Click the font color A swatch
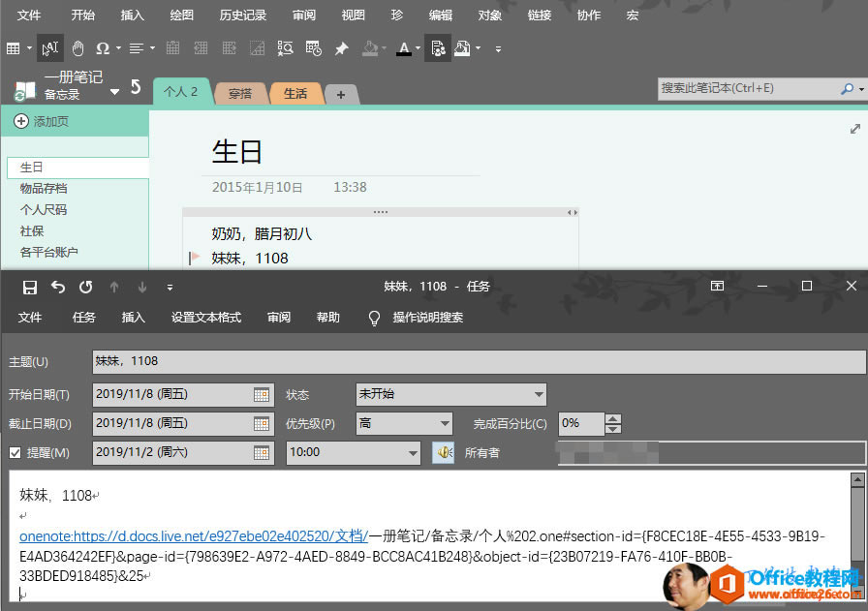The image size is (868, 611). 404,48
